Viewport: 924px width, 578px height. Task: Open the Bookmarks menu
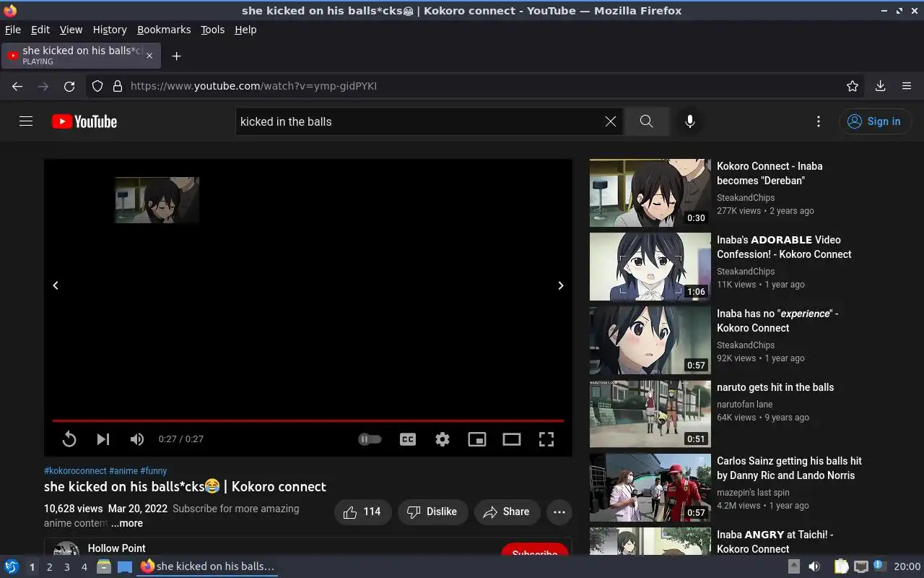coord(164,30)
